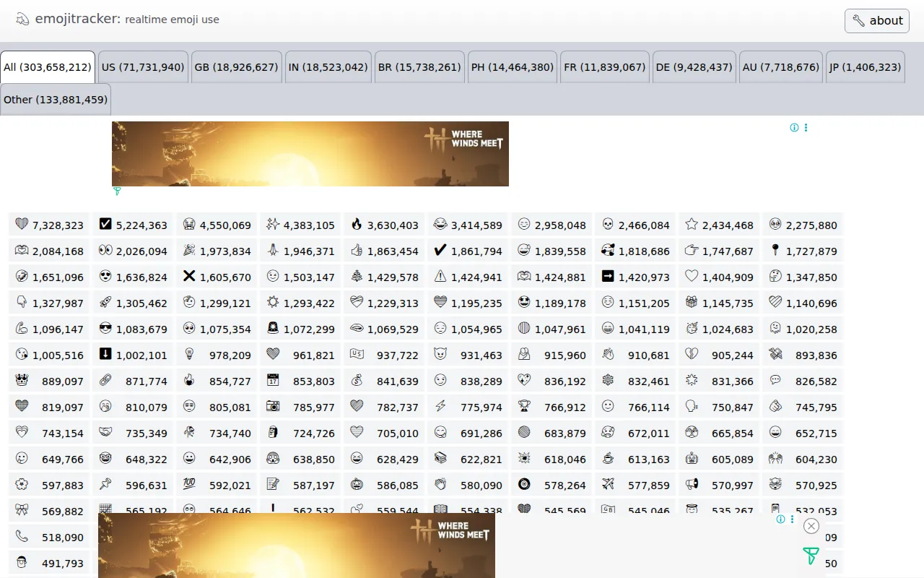
Task: Switch to the Other countries tab
Action: 56,99
